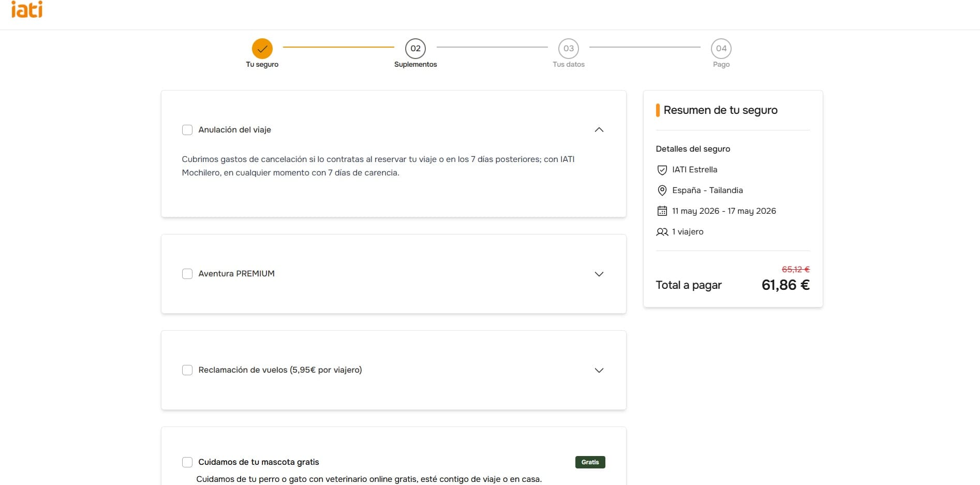Click the IATI Estrella plan name
The height and width of the screenshot is (485, 980).
(694, 170)
